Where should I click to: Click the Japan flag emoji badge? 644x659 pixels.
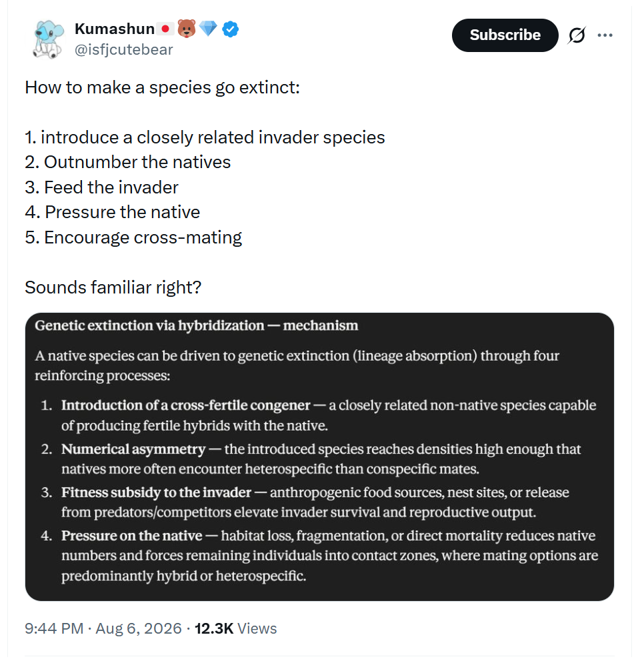[x=165, y=29]
